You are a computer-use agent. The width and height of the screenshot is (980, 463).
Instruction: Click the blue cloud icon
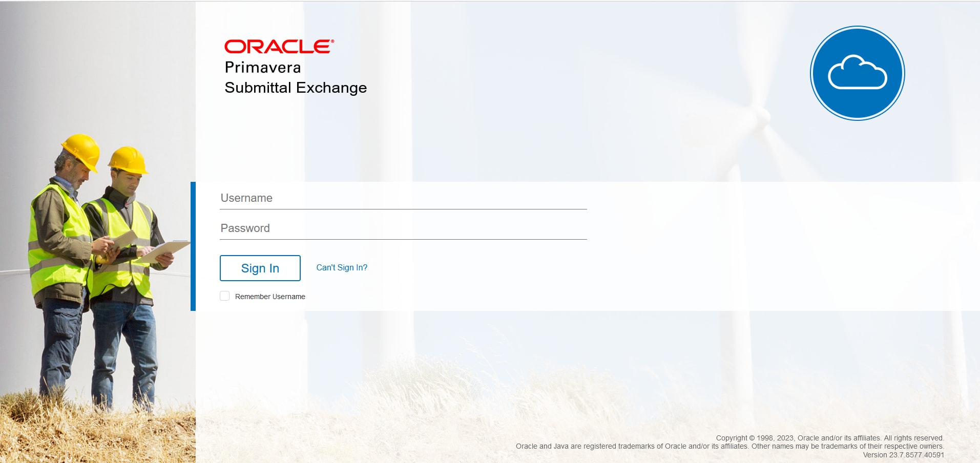[857, 73]
